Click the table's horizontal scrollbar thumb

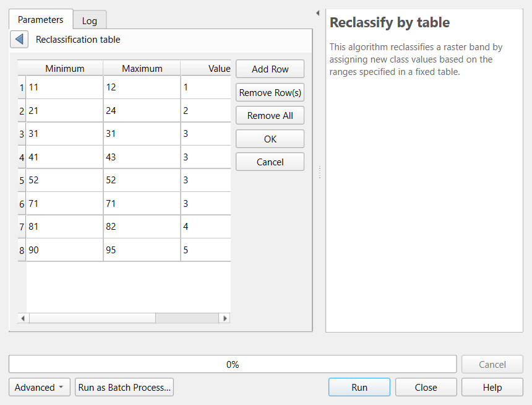pyautogui.click(x=93, y=318)
